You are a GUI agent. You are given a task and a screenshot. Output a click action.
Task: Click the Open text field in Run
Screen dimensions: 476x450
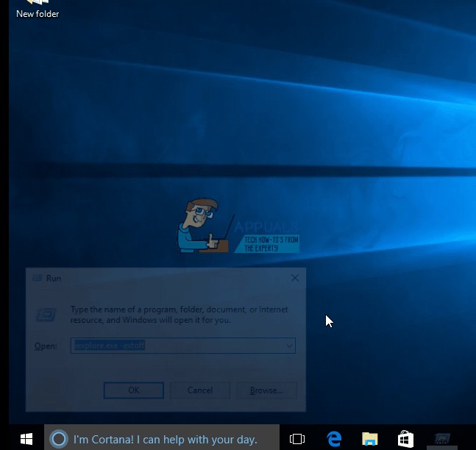point(182,346)
